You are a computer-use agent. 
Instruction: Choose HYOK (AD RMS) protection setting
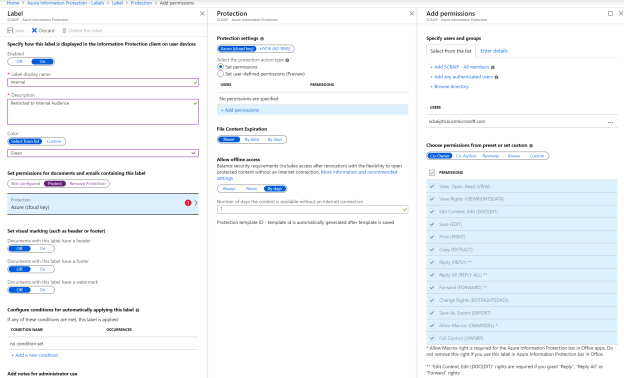(275, 49)
